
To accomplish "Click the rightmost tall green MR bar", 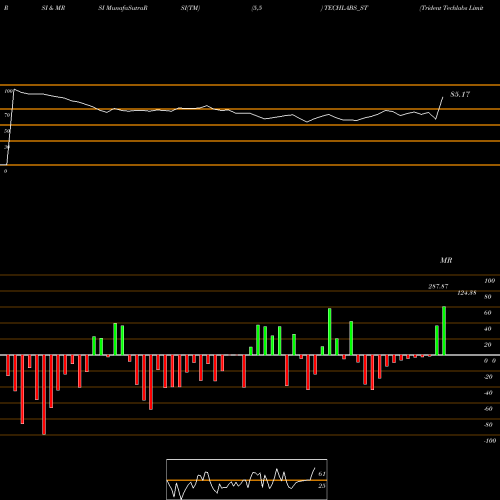I will [x=444, y=331].
